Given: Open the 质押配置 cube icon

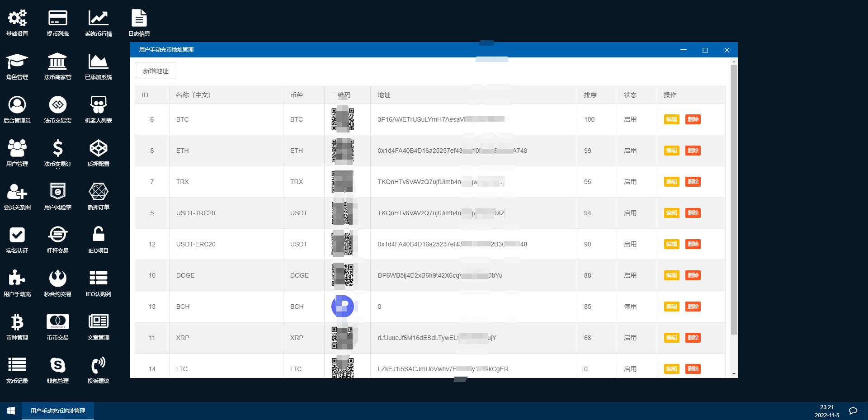Looking at the screenshot, I should pos(99,148).
